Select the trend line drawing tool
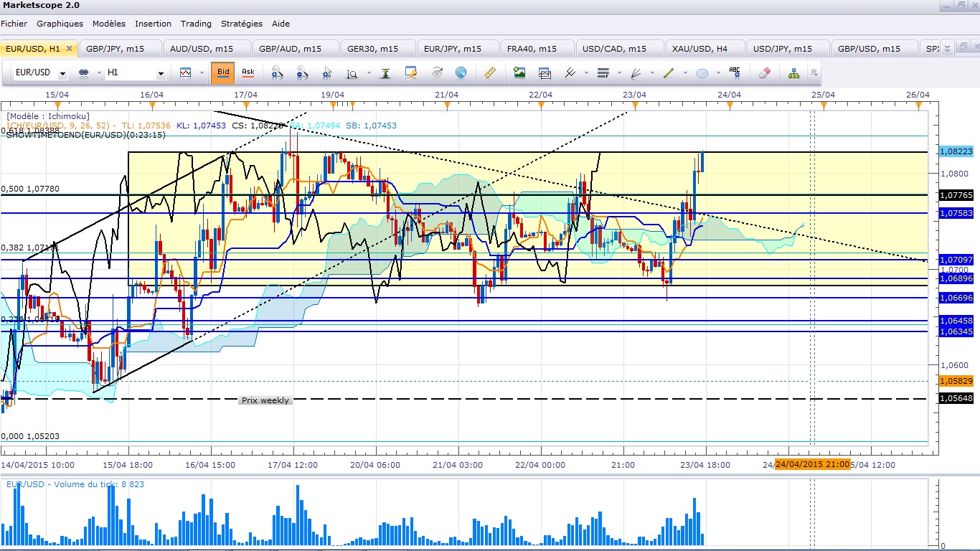980x551 pixels. point(669,73)
